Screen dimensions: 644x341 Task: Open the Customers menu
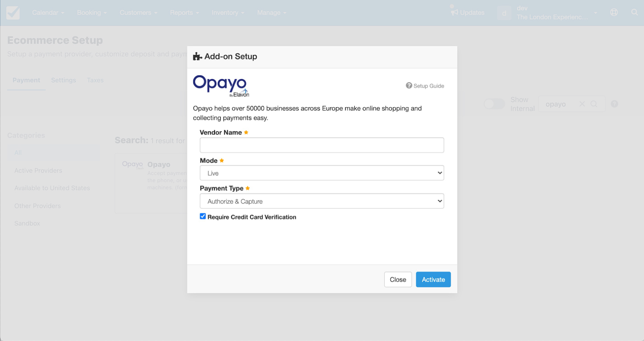[x=138, y=13]
